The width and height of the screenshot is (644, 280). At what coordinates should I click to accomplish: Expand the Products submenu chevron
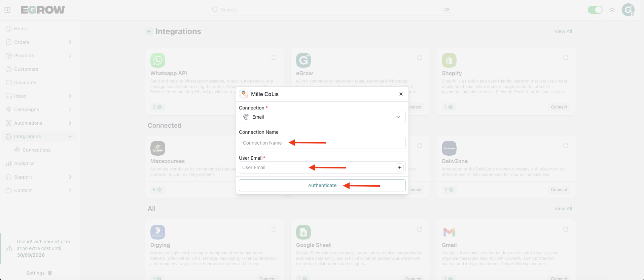(x=70, y=56)
